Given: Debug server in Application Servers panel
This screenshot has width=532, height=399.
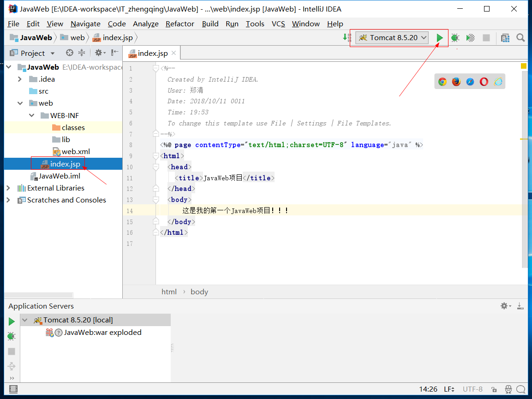Looking at the screenshot, I should click(x=11, y=336).
